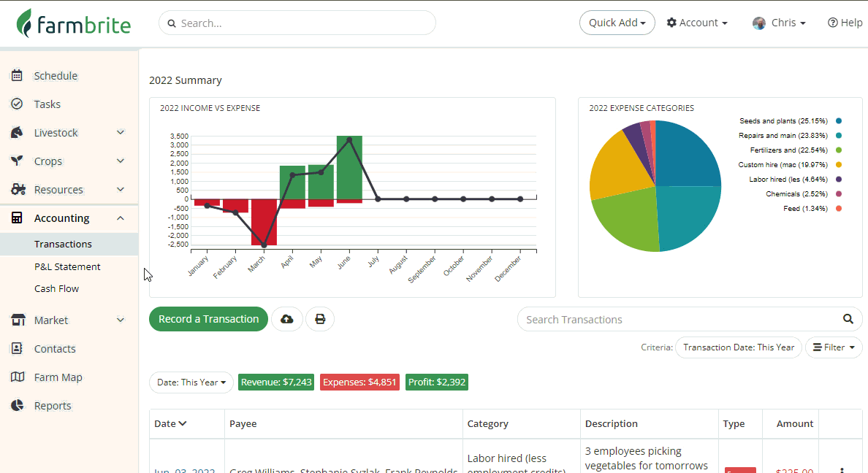Click the Farmbrite logo
This screenshot has height=473, width=868.
pyautogui.click(x=74, y=23)
